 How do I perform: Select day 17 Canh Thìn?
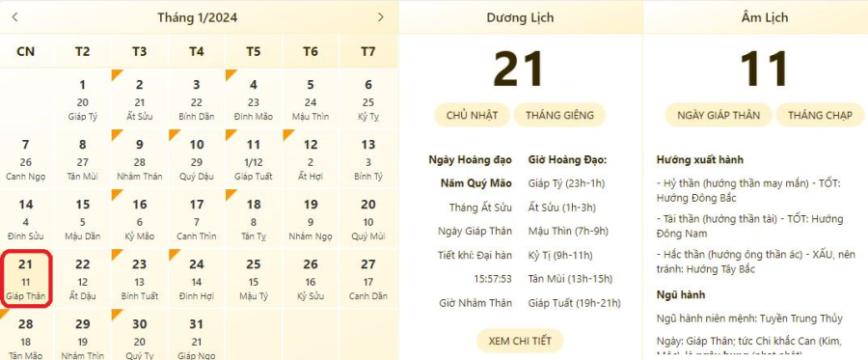click(197, 219)
